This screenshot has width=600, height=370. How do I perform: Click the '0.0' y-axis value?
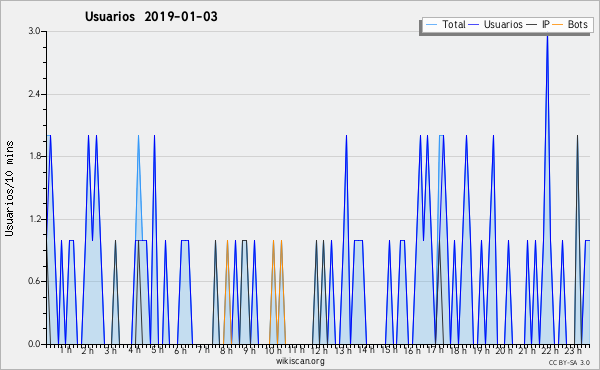coord(34,344)
